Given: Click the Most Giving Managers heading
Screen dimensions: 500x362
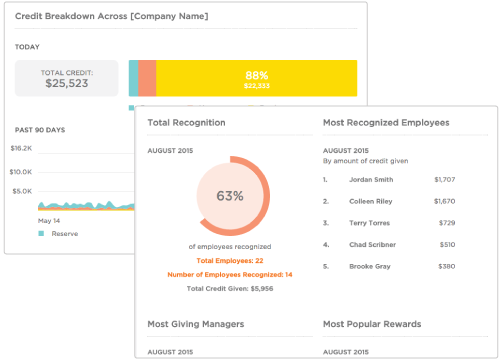Looking at the screenshot, I should tap(196, 324).
